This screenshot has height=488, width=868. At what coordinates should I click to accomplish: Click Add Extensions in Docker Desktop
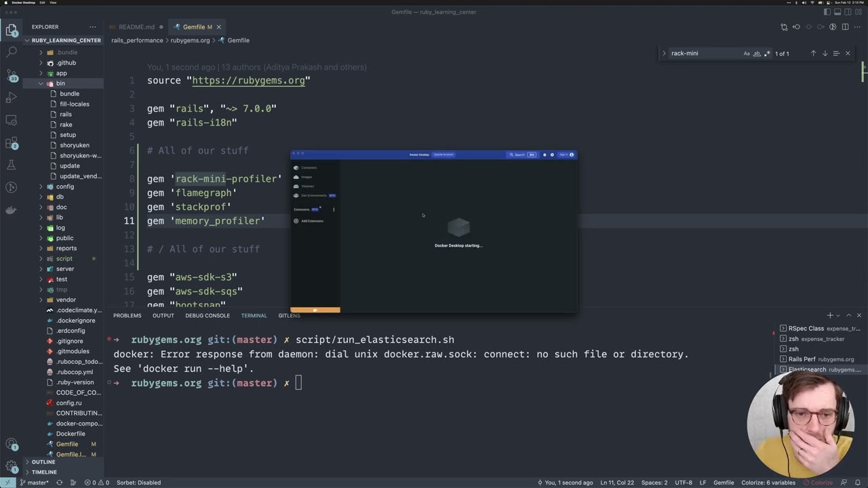pos(309,221)
